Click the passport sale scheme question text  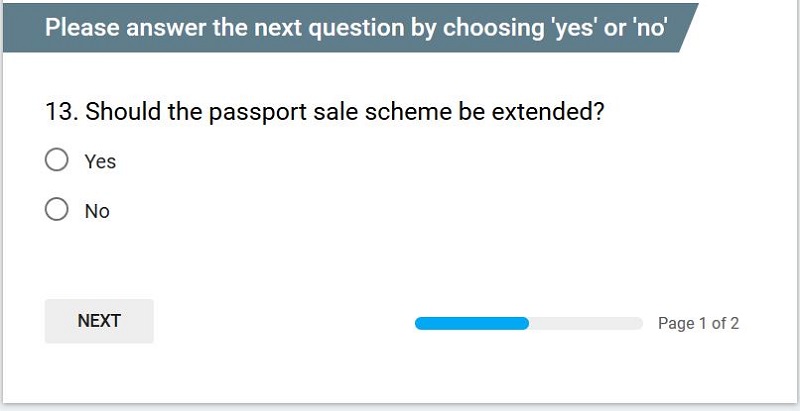[x=325, y=112]
